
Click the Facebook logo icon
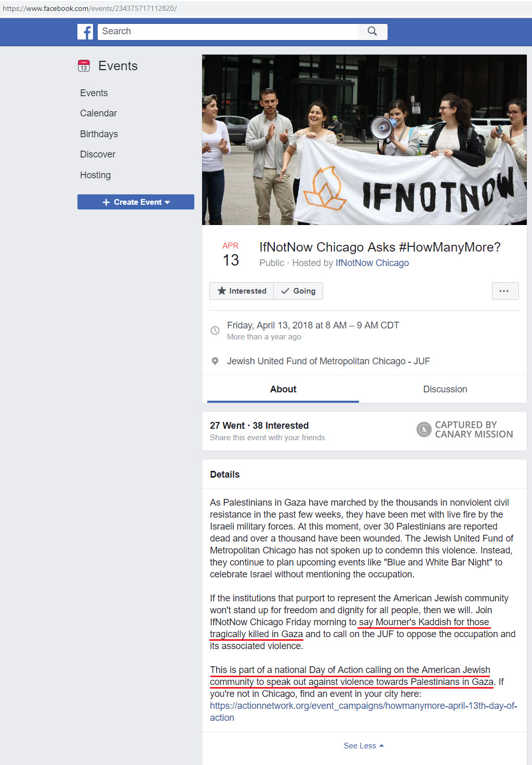85,32
